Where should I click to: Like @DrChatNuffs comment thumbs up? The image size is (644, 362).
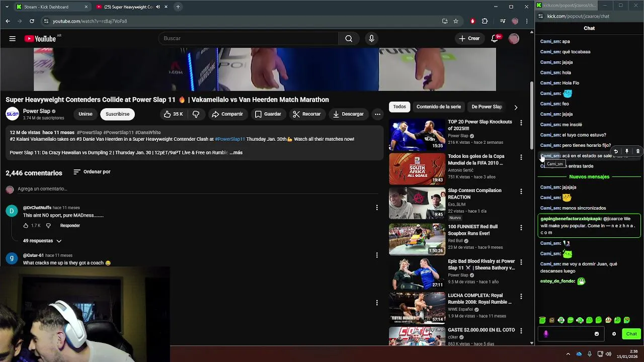click(26, 226)
